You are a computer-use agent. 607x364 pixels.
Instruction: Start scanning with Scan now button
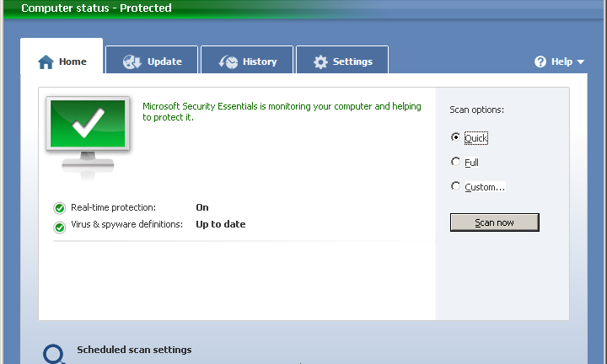pos(494,222)
